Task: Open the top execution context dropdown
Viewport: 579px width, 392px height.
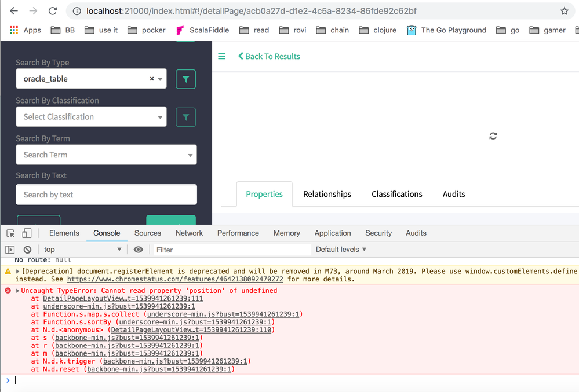Action: (x=81, y=249)
